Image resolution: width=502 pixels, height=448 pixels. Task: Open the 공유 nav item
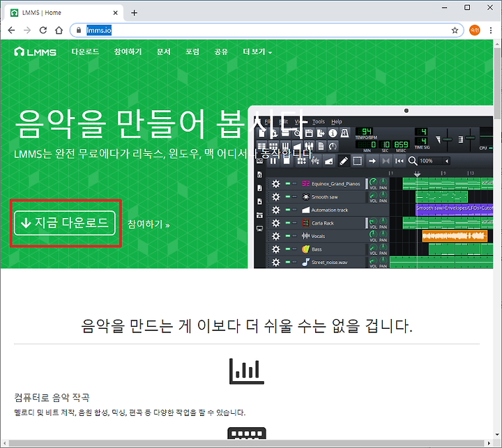coord(221,52)
